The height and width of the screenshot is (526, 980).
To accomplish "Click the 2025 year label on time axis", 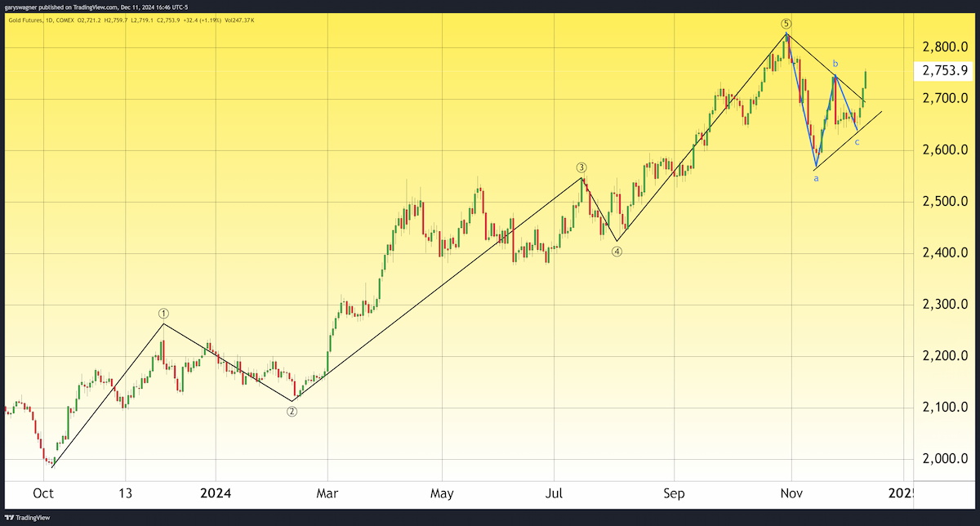I will tap(899, 493).
